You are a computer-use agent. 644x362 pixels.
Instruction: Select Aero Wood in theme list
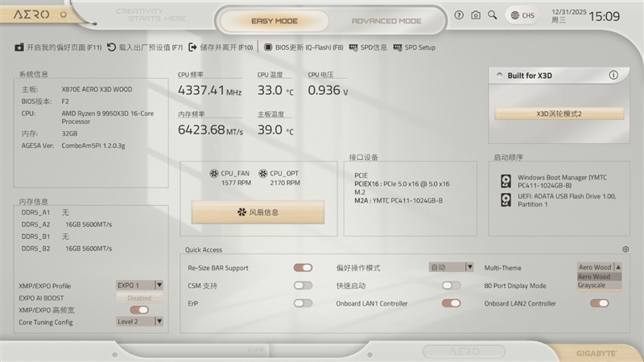tap(599, 277)
